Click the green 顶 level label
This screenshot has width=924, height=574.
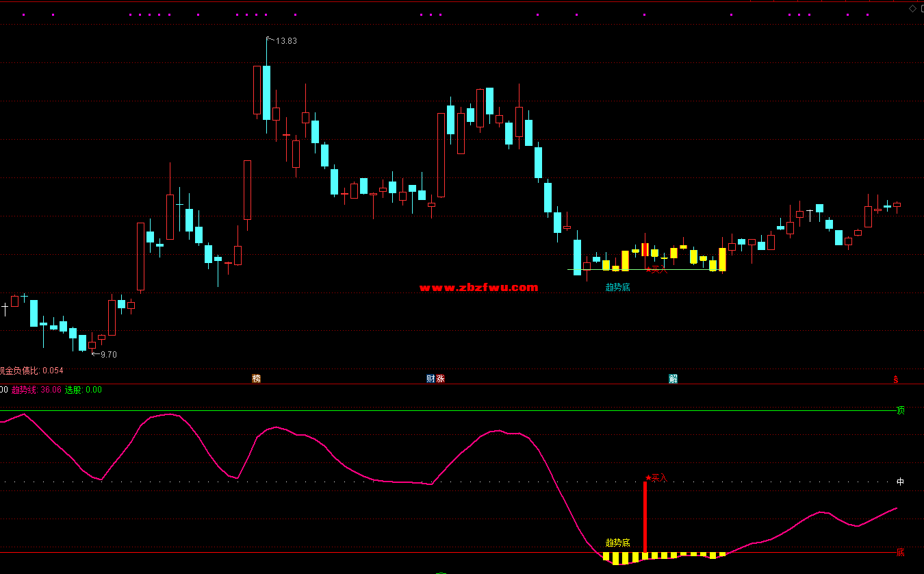(901, 410)
